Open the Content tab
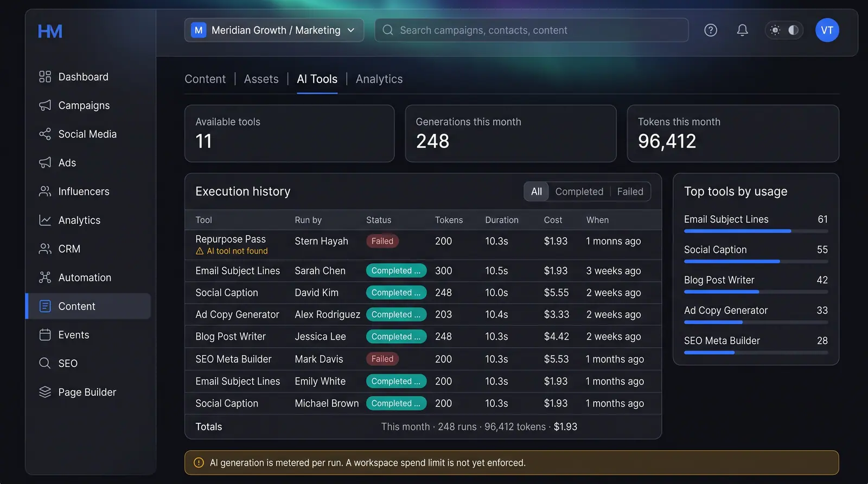This screenshot has width=868, height=484. click(x=205, y=79)
